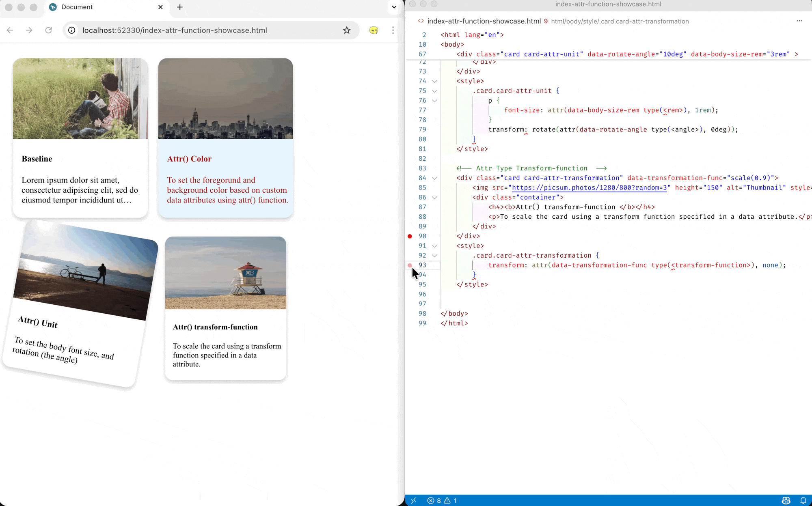Toggle breakpoint on line 93

410,265
